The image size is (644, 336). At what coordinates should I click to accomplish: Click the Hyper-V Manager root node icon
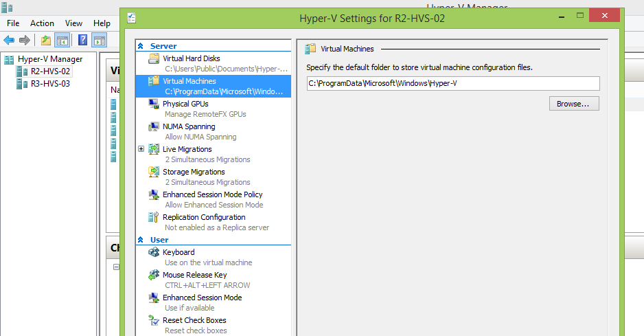point(9,60)
